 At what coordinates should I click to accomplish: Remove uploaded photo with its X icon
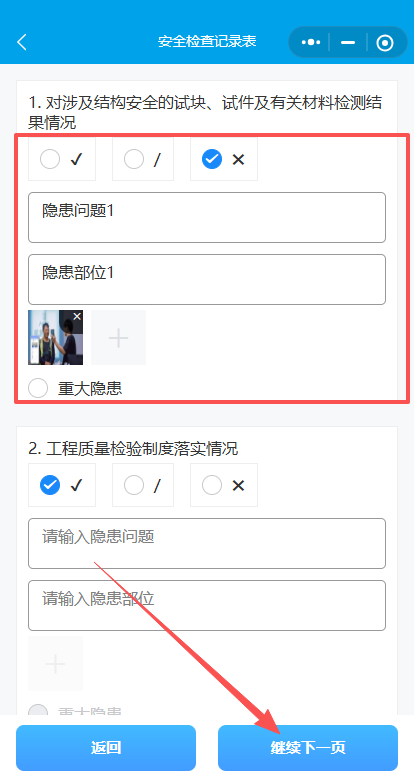click(77, 316)
